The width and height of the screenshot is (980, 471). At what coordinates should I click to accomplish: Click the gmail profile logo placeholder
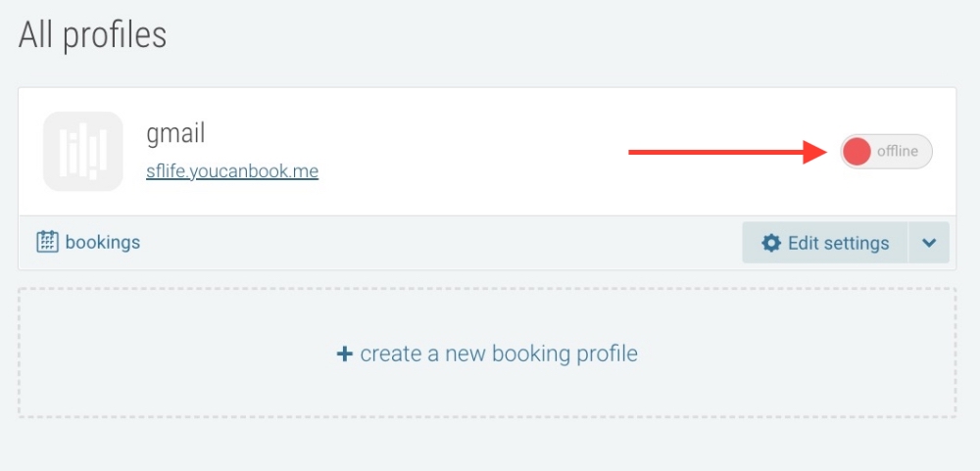83,152
